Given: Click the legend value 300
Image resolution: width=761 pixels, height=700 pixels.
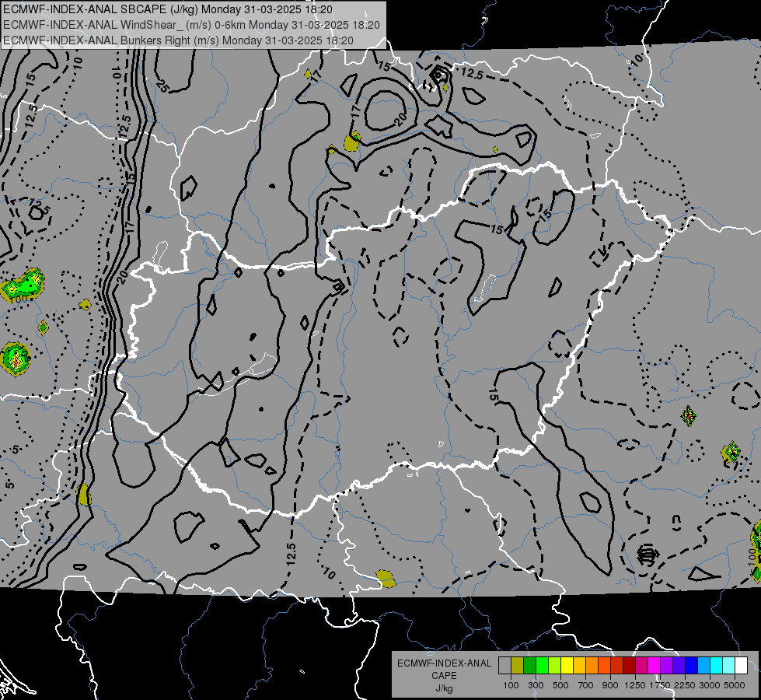Looking at the screenshot, I should pos(536,685).
